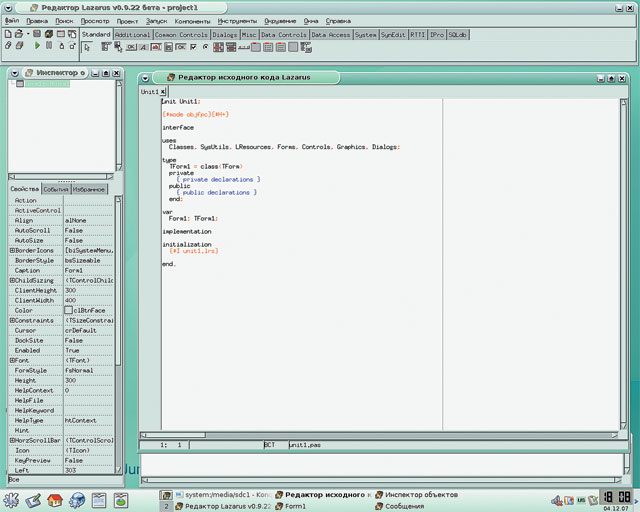Image resolution: width=640 pixels, height=512 pixels.
Task: Click the Pause debugging icon
Action: pyautogui.click(x=49, y=45)
